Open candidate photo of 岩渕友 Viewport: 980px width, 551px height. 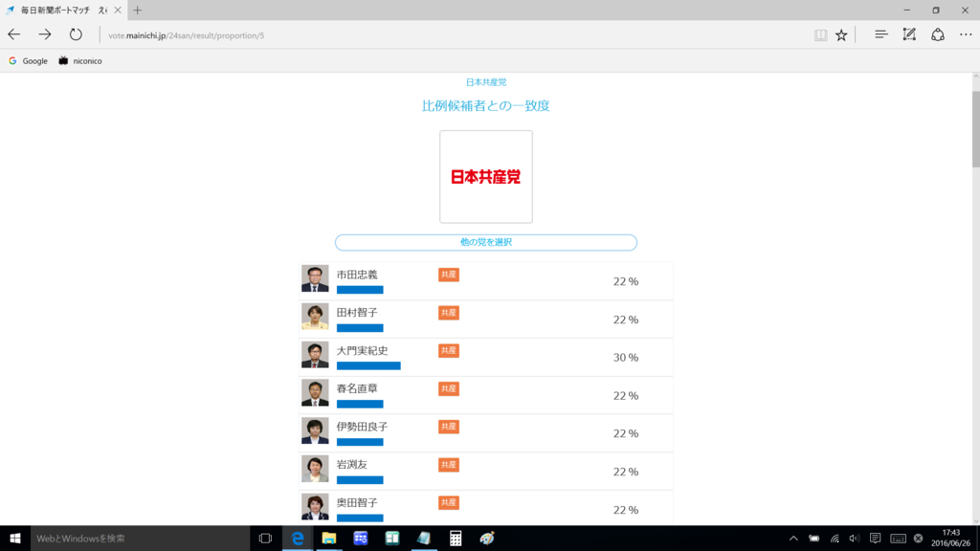point(315,469)
